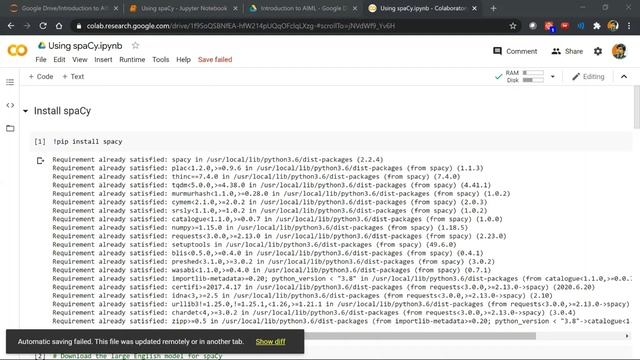Open the Files folder sidebar panel
This screenshot has height=360, width=640.
point(10,128)
